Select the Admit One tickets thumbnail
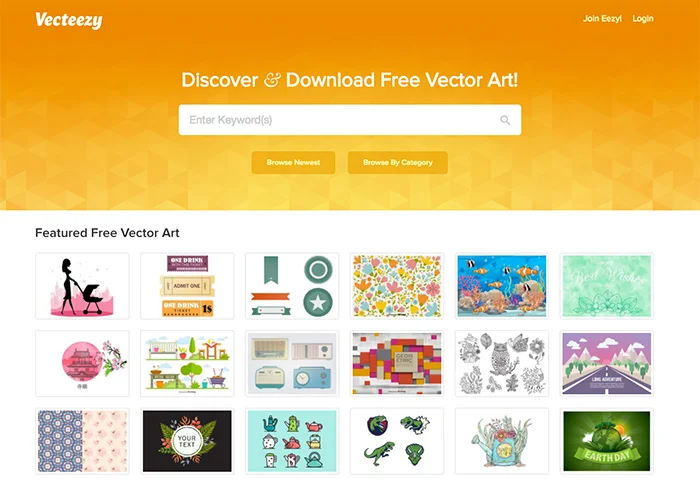This screenshot has height=500, width=700. coord(187,286)
